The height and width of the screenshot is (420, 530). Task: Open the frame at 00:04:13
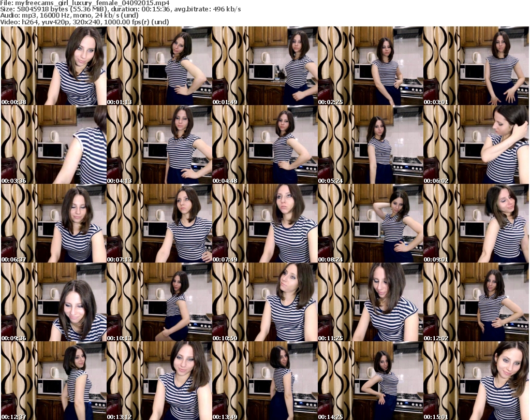point(159,144)
